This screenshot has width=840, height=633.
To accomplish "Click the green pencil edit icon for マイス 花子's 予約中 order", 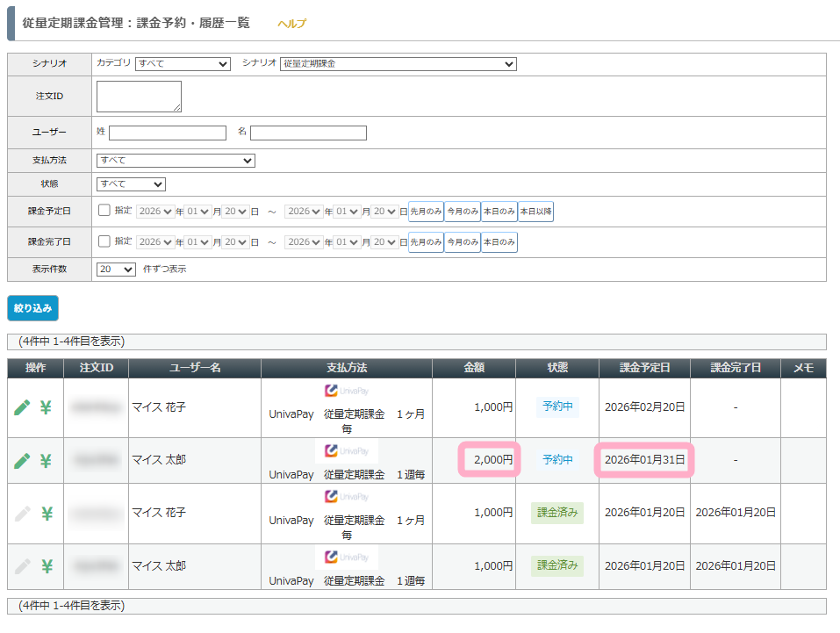I will pos(22,407).
